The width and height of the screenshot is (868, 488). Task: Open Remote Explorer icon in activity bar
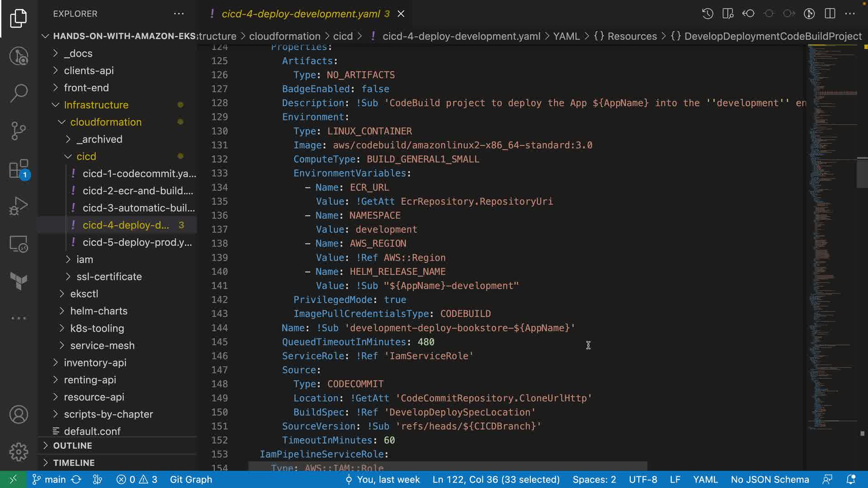click(x=19, y=244)
